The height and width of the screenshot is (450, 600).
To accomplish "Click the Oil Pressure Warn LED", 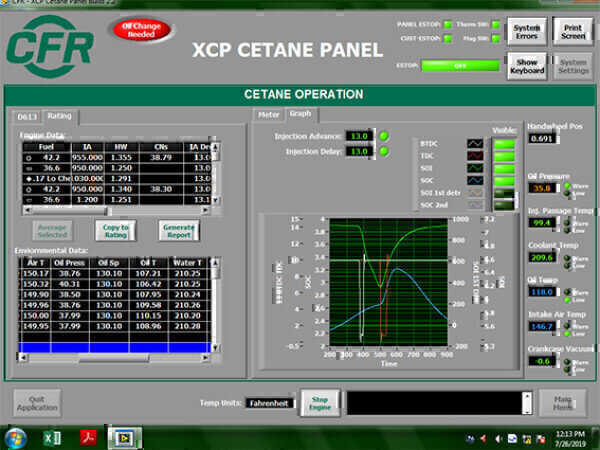I will [567, 186].
